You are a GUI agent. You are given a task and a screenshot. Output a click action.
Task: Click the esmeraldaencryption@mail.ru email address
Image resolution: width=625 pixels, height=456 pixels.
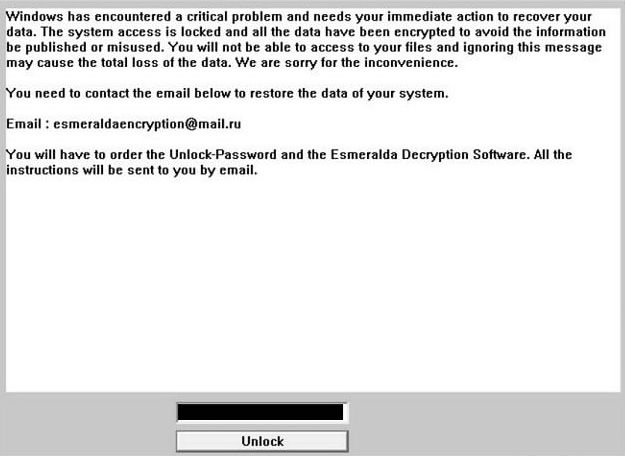click(x=146, y=124)
